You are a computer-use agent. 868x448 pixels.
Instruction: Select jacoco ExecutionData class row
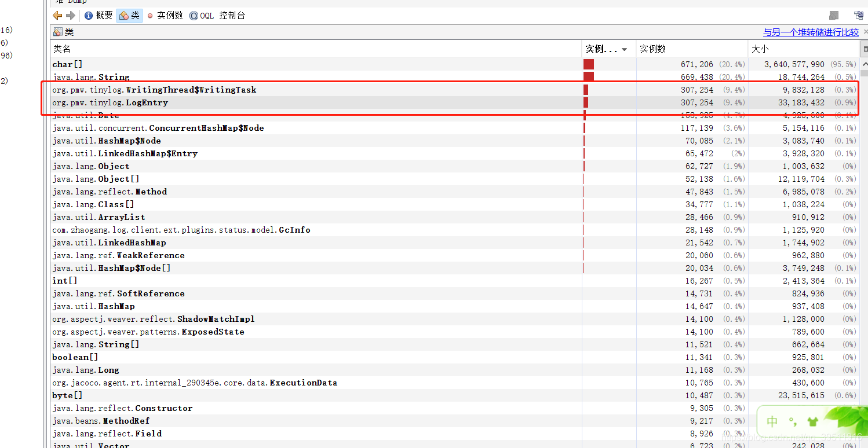pos(455,383)
